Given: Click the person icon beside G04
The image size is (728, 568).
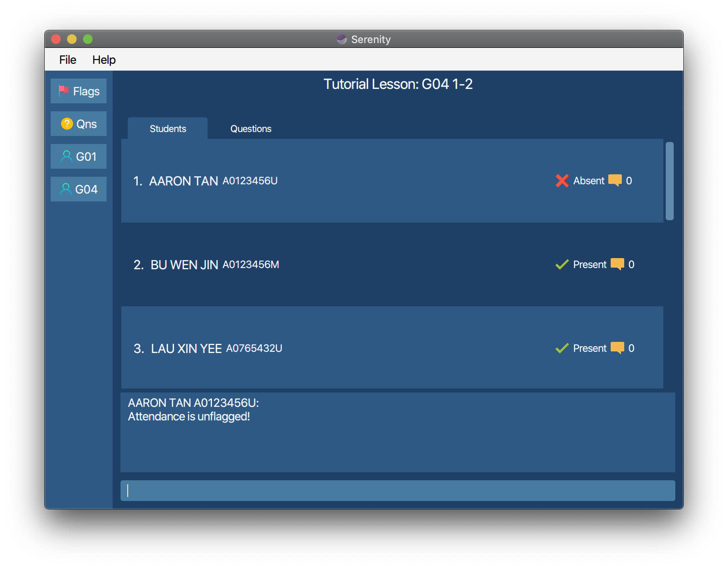Looking at the screenshot, I should click(65, 189).
